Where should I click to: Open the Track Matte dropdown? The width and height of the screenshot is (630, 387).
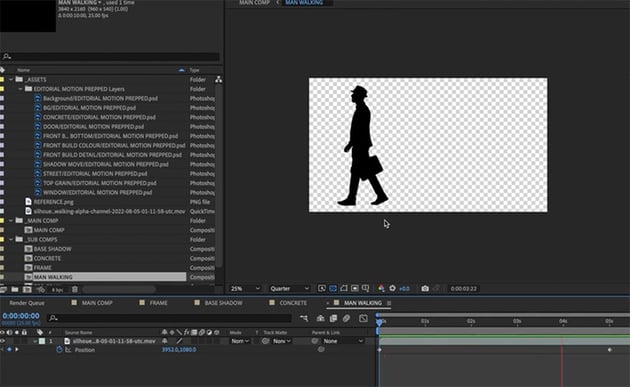pos(282,341)
